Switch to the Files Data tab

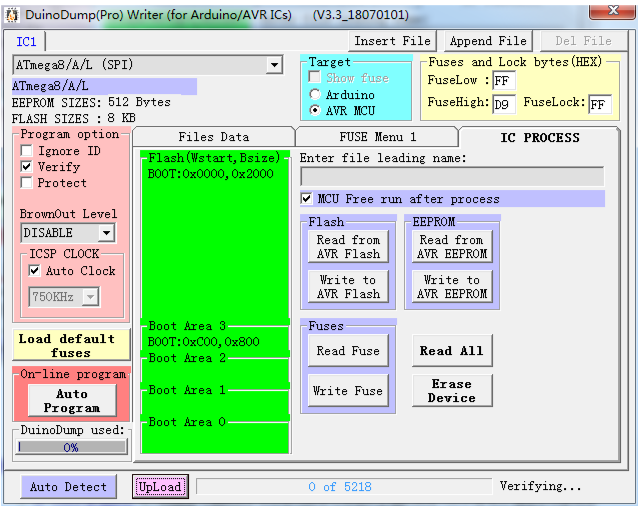(213, 137)
